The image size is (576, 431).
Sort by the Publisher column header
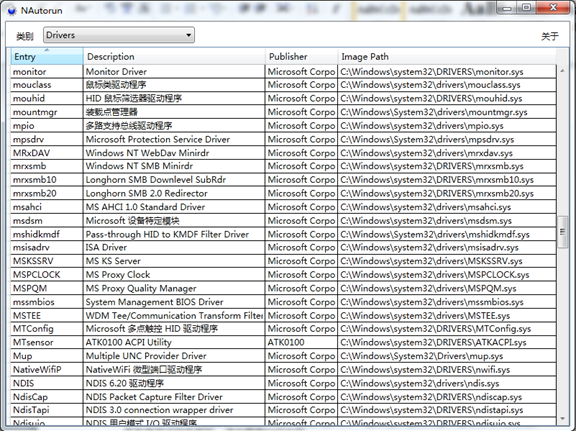click(x=301, y=57)
